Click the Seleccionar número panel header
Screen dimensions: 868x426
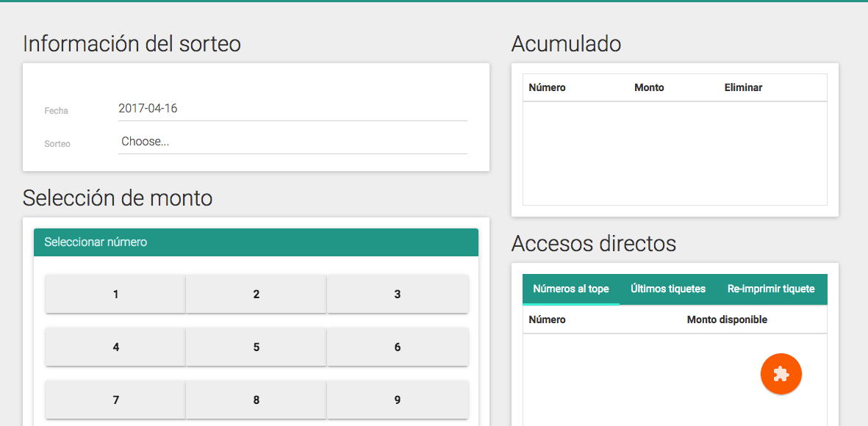256,242
